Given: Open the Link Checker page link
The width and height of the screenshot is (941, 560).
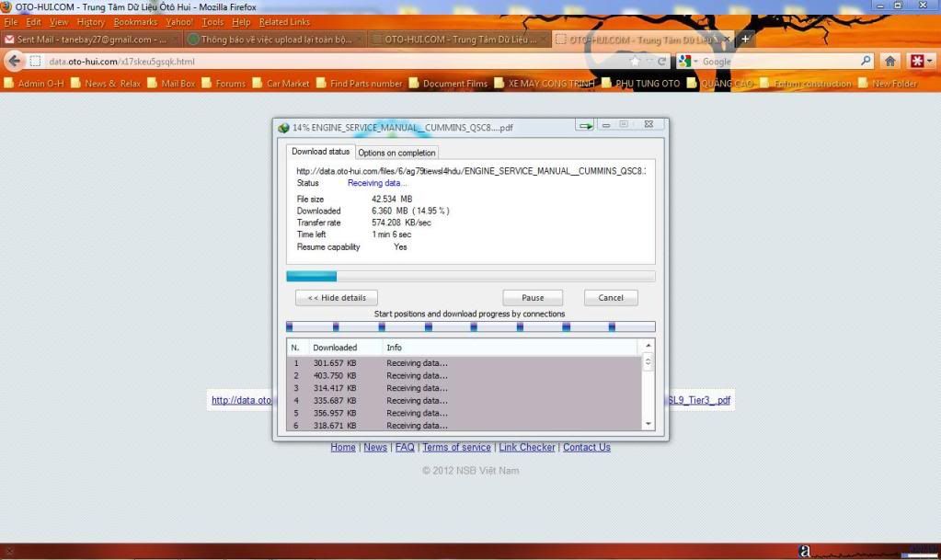Looking at the screenshot, I should coord(527,448).
